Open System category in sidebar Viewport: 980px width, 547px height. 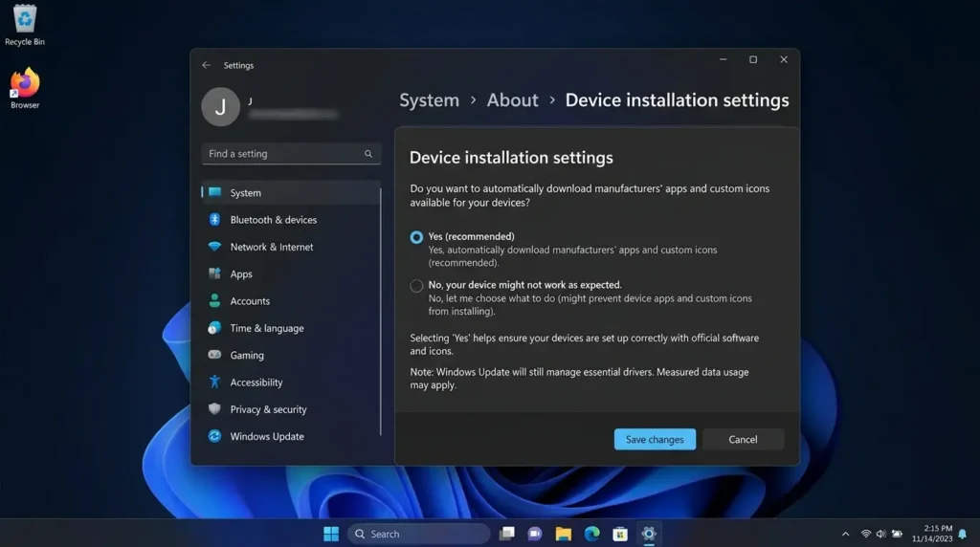[x=291, y=193]
